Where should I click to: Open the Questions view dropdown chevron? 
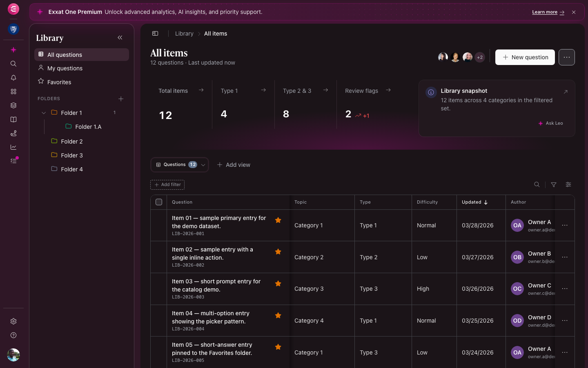pos(203,165)
